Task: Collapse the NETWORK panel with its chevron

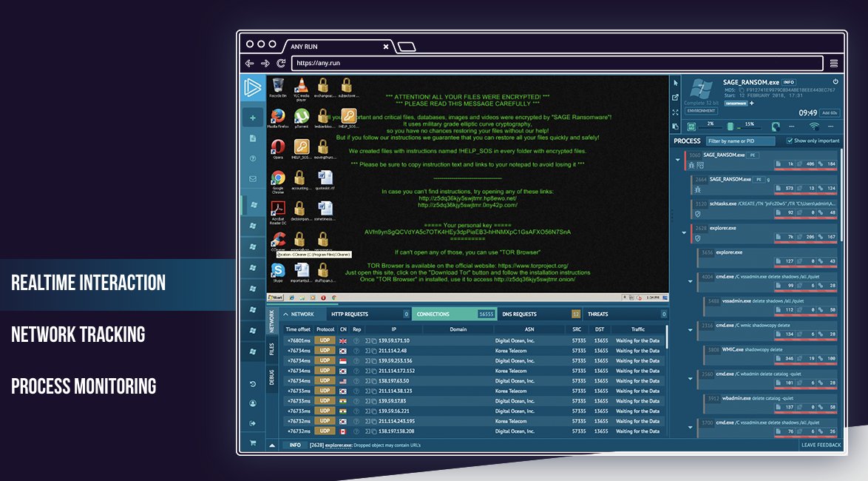Action: pos(285,314)
